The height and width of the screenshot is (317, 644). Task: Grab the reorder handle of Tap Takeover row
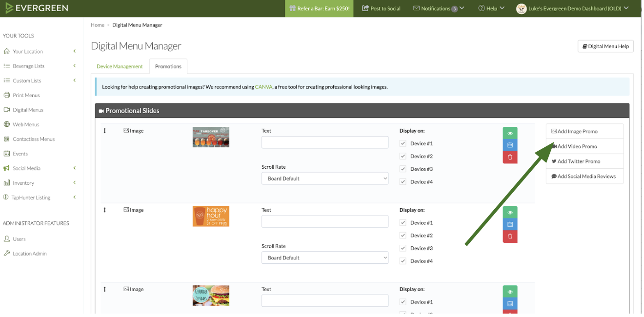pos(104,131)
